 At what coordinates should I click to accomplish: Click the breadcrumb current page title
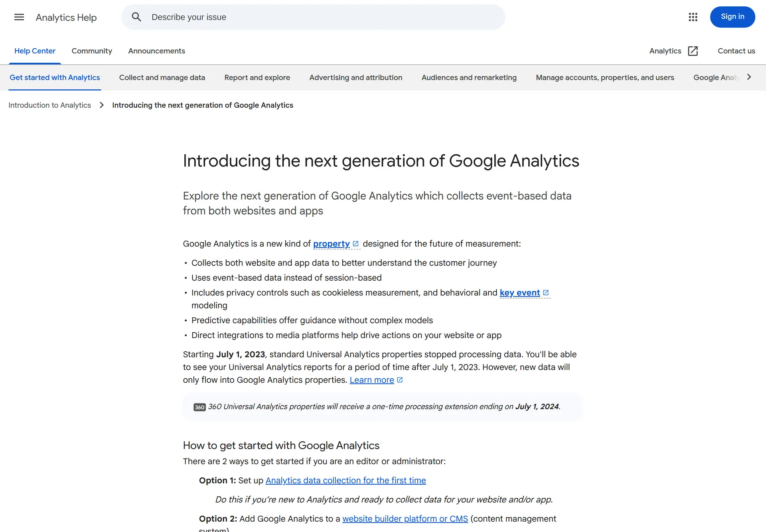pyautogui.click(x=203, y=105)
